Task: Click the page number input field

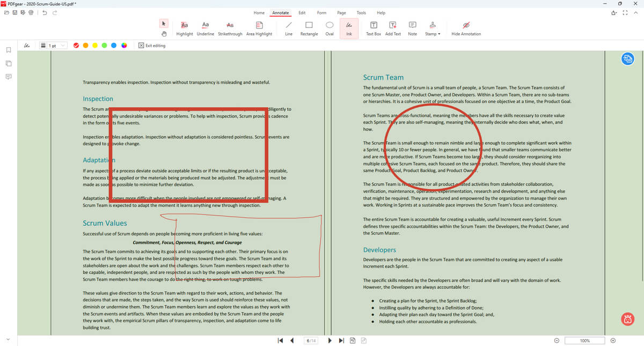Action: point(311,341)
